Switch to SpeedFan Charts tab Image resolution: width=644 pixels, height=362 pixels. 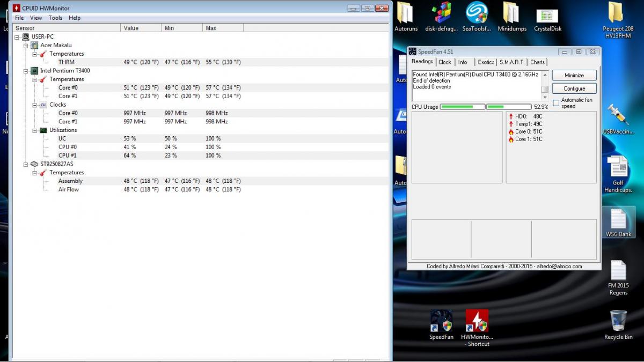(538, 62)
